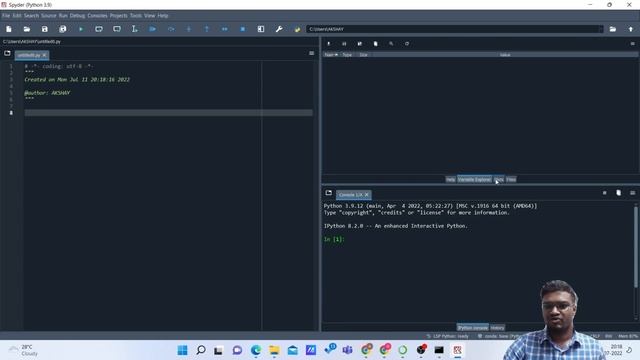Open Variable Explorer options hamburger menu

pos(633,44)
